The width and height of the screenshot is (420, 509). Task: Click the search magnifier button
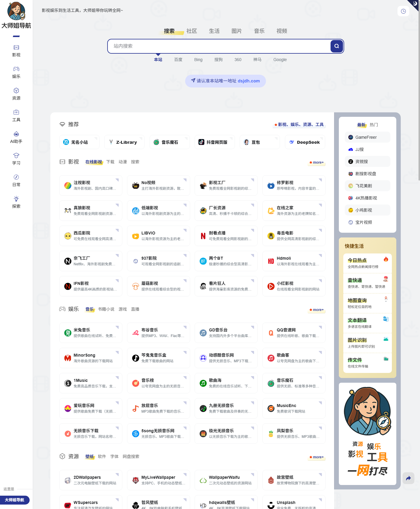(336, 46)
